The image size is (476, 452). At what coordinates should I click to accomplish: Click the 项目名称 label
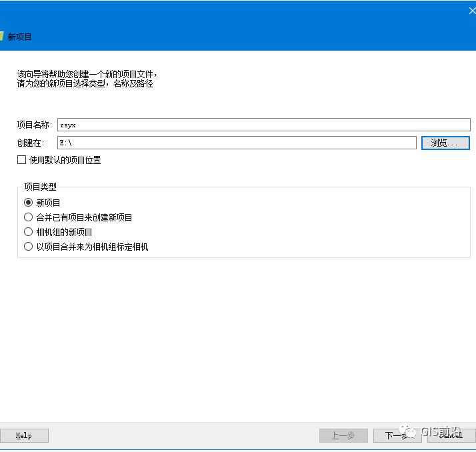[34, 125]
